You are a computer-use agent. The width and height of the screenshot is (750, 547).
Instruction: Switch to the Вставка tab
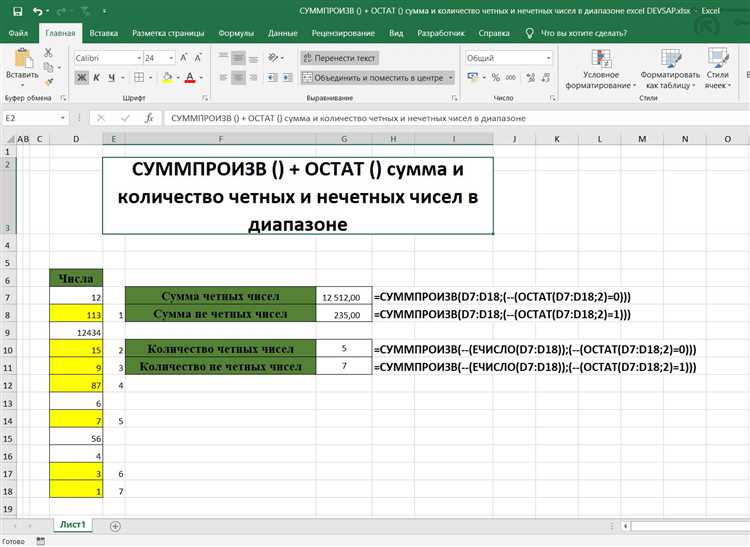point(103,33)
